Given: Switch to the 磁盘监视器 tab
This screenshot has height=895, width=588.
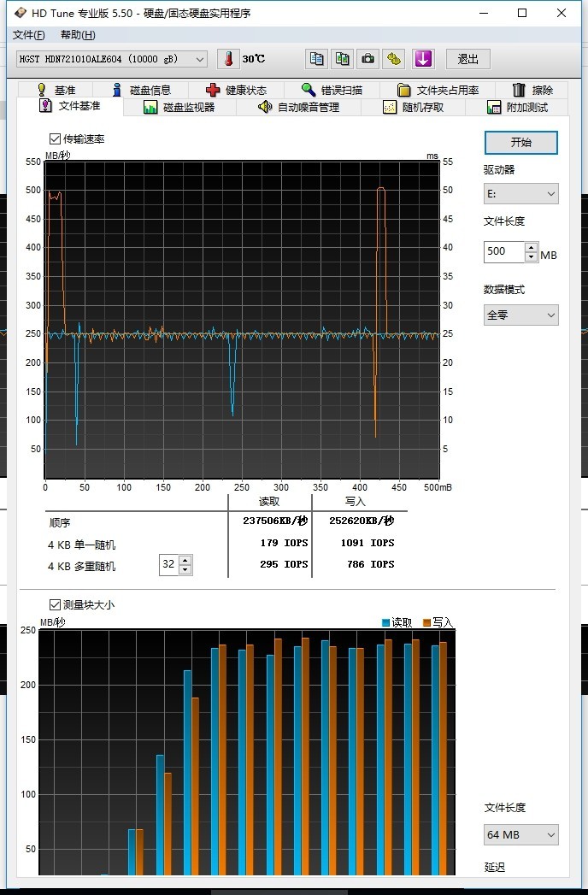Looking at the screenshot, I should pyautogui.click(x=179, y=107).
